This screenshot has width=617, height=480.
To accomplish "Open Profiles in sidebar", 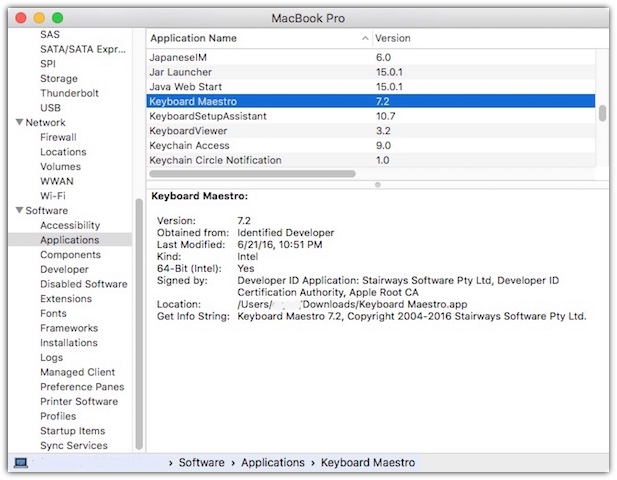I will pyautogui.click(x=58, y=416).
